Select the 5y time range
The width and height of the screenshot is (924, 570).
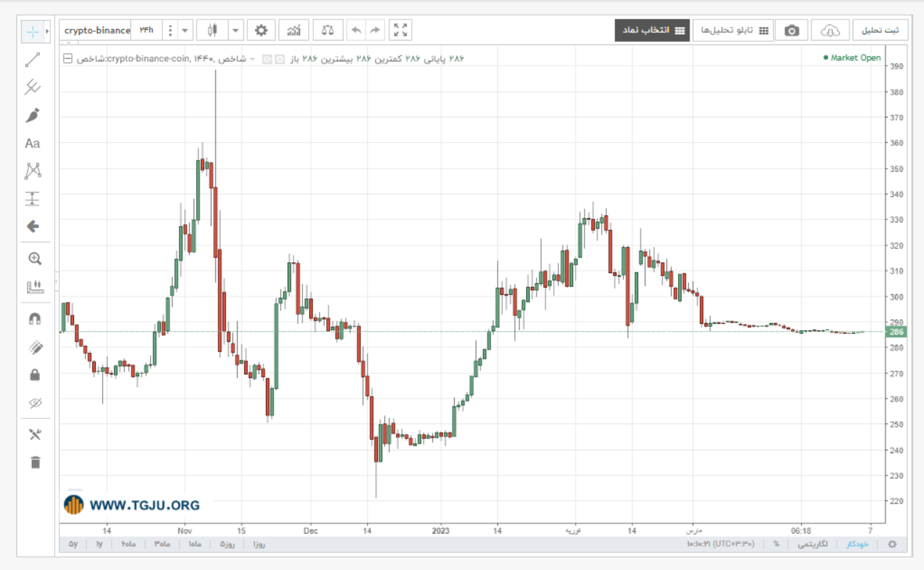coord(73,544)
